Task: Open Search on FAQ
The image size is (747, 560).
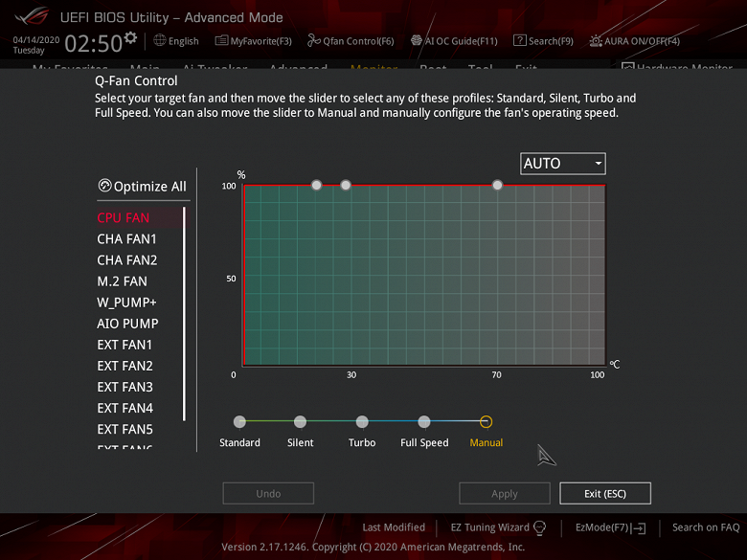Action: click(x=706, y=527)
